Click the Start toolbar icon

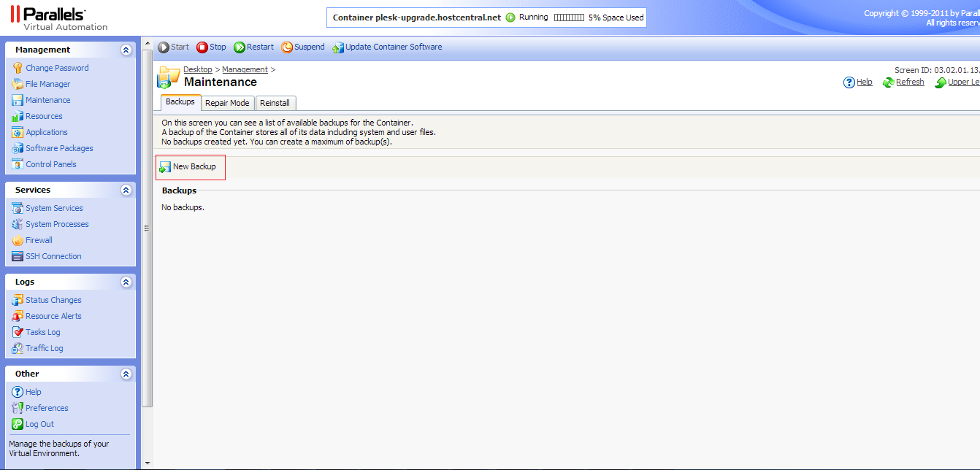pos(164,47)
